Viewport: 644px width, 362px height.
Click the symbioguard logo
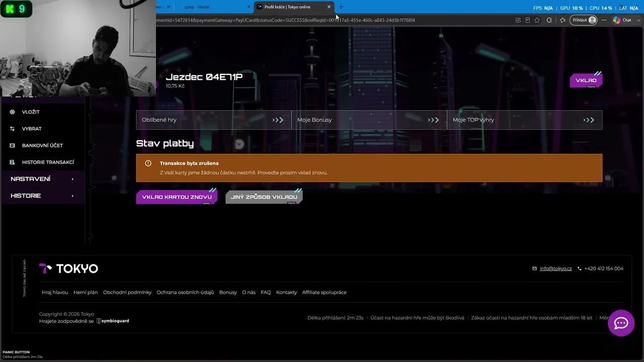(x=113, y=321)
